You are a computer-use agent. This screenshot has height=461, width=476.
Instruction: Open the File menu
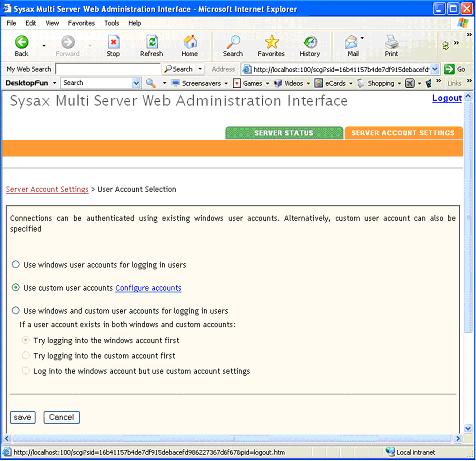coord(11,23)
